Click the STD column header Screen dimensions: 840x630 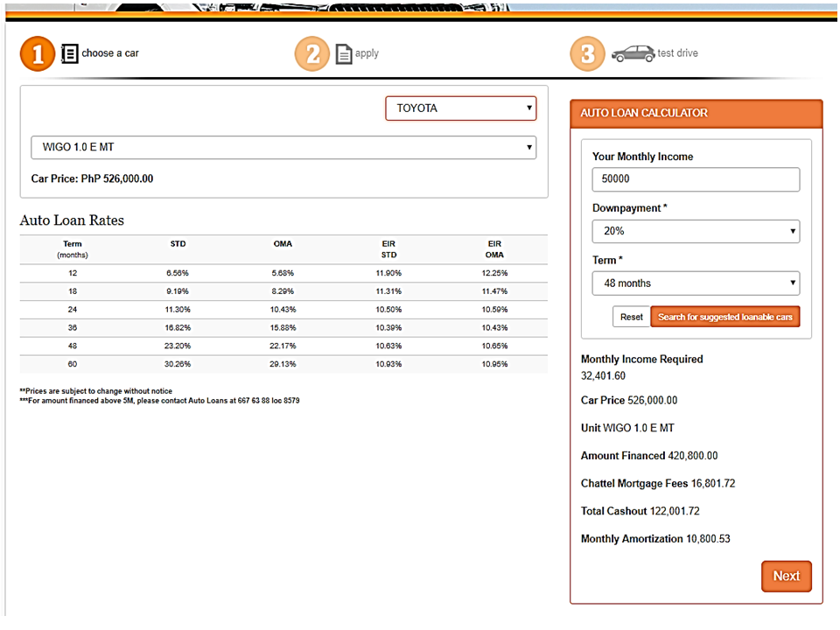click(178, 244)
